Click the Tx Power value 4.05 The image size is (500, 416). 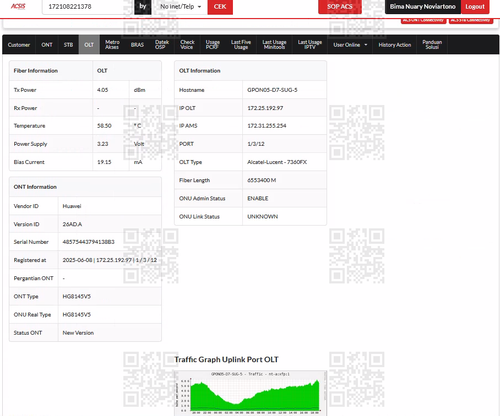coord(102,90)
